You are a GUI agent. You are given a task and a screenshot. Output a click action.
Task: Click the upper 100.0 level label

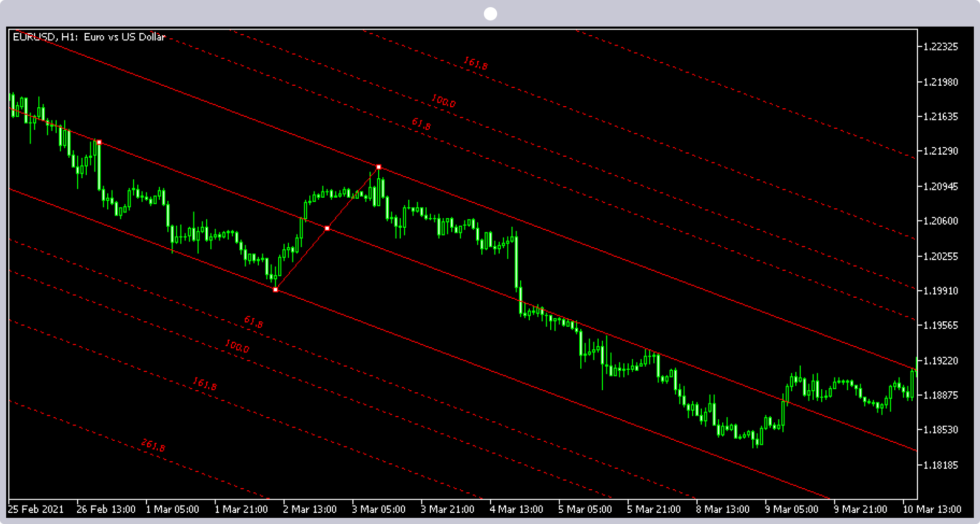[444, 101]
